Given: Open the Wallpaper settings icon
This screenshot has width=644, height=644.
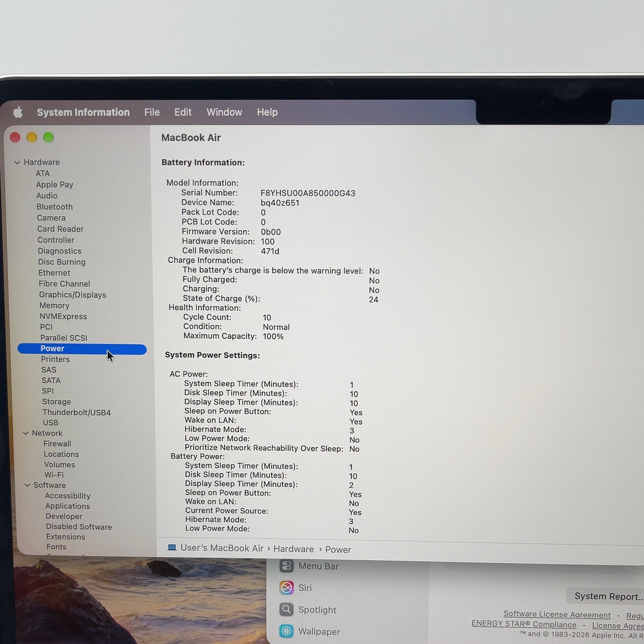Looking at the screenshot, I should click(287, 631).
